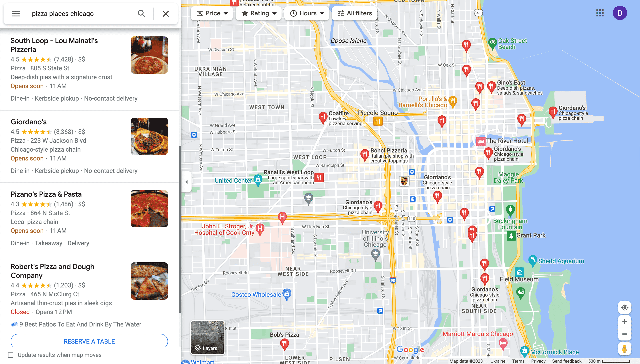Click RESERVE A TABLE button
The image size is (640, 364).
(x=89, y=342)
